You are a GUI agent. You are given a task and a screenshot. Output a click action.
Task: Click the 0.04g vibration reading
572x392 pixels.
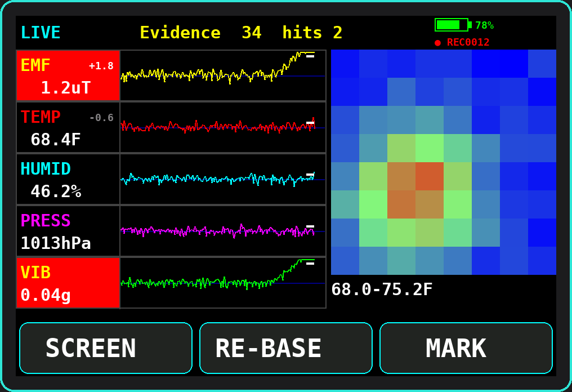coord(45,295)
